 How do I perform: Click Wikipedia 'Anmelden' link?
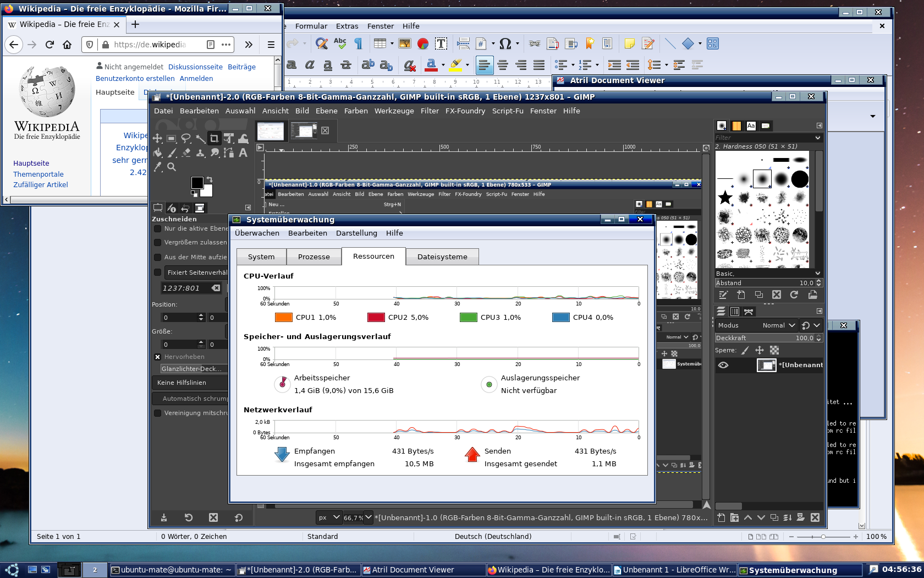pos(196,78)
